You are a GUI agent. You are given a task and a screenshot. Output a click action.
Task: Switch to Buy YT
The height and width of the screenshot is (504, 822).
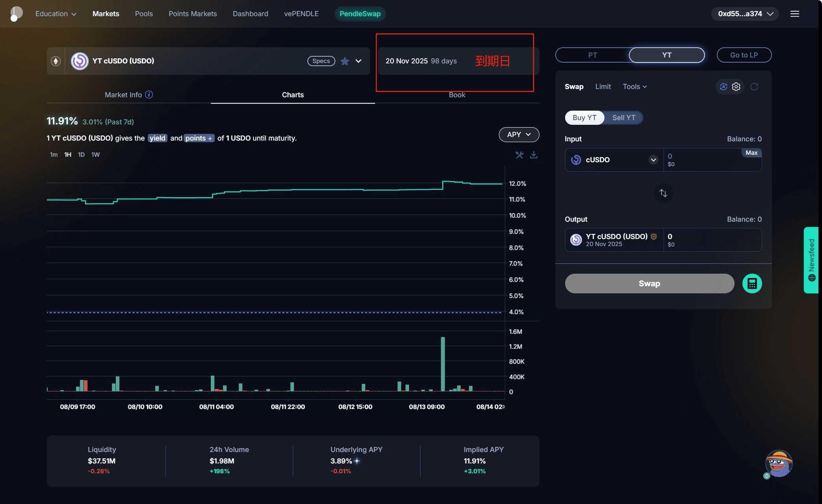click(584, 118)
